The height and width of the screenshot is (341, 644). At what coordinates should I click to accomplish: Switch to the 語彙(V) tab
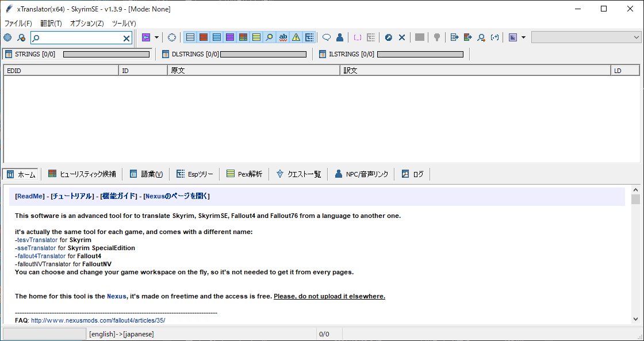click(x=146, y=174)
